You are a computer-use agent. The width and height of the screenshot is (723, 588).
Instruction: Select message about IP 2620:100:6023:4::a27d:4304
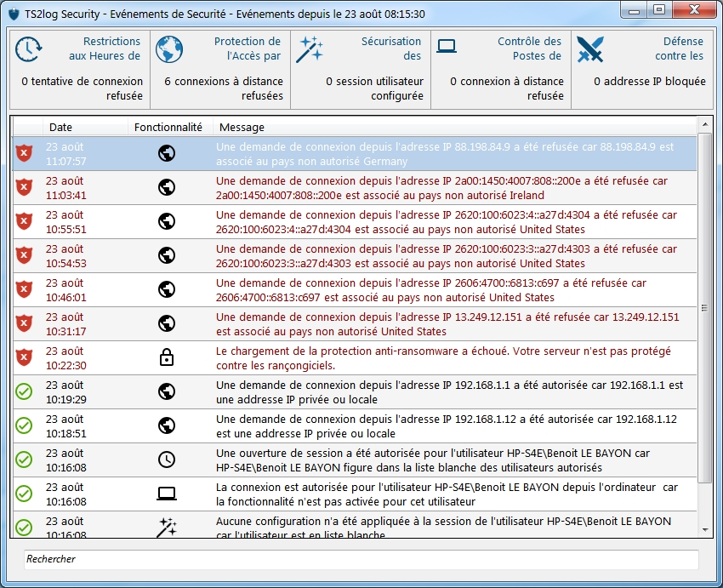446,222
